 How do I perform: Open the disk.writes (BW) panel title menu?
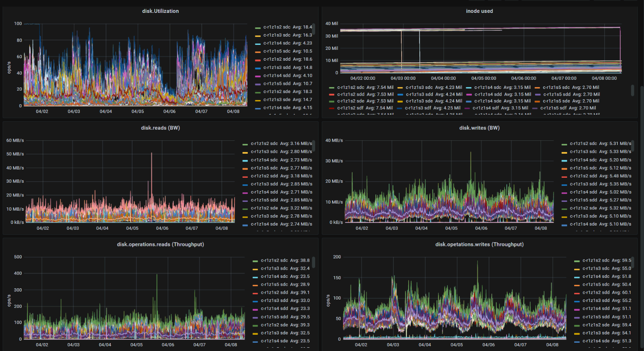coord(479,128)
